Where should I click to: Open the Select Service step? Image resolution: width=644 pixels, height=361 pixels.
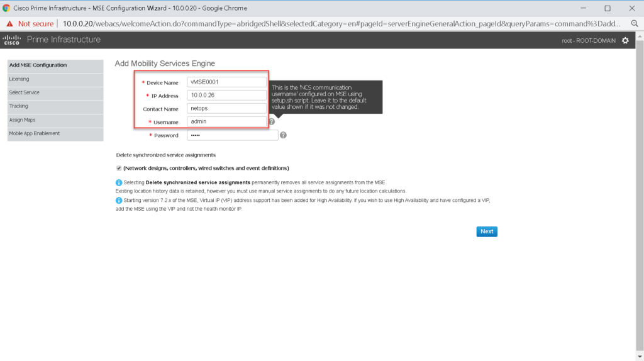tap(55, 92)
